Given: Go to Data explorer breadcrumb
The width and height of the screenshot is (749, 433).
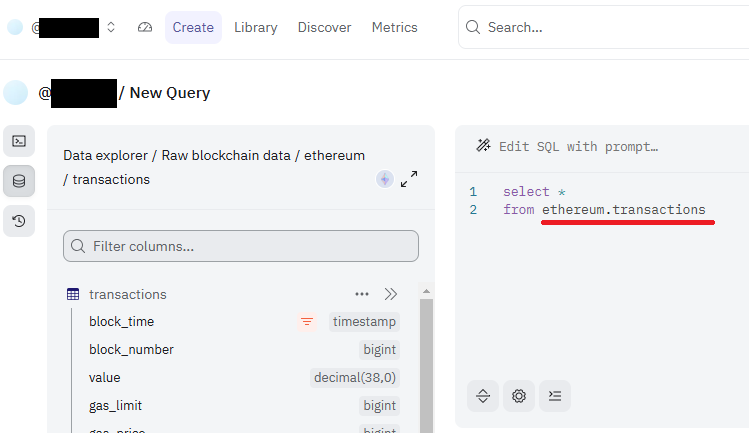Looking at the screenshot, I should click(106, 155).
